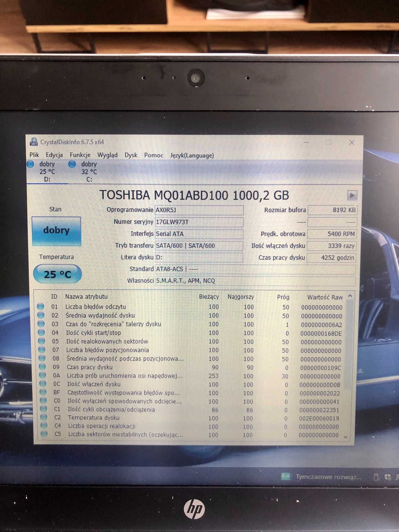Screen dimensions: 399x532
Task: Click status circle of attribute 07
Action: coord(42,349)
